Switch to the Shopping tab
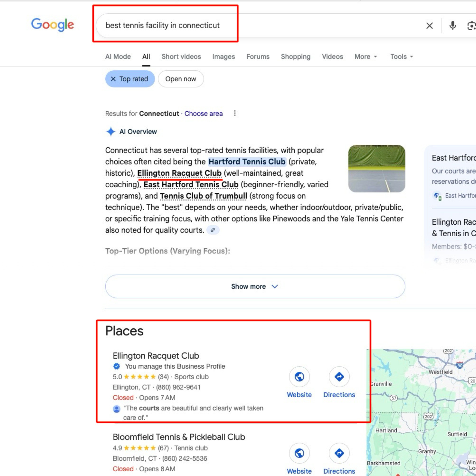The height and width of the screenshot is (476, 476). (x=296, y=57)
